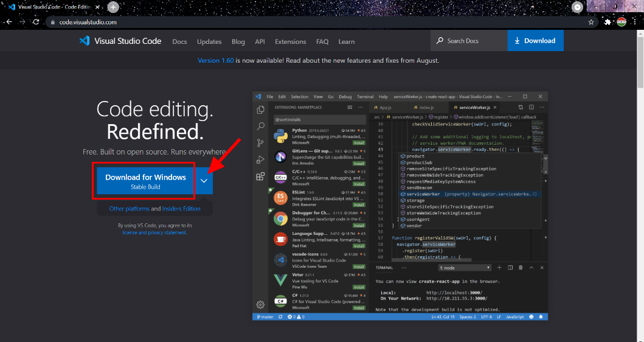Click the magnifier icon in Search Docs
Screen dimensions: 644x342
pyautogui.click(x=440, y=41)
